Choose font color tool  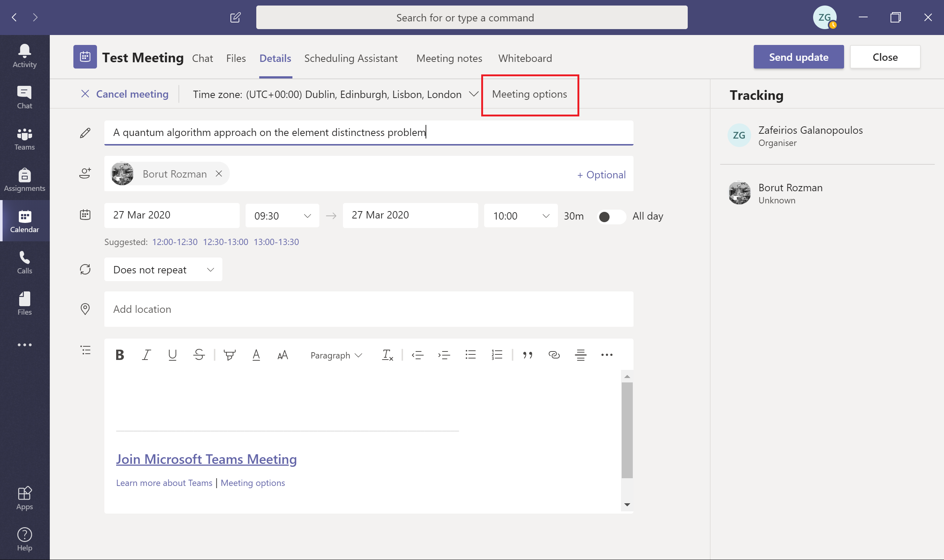tap(256, 355)
